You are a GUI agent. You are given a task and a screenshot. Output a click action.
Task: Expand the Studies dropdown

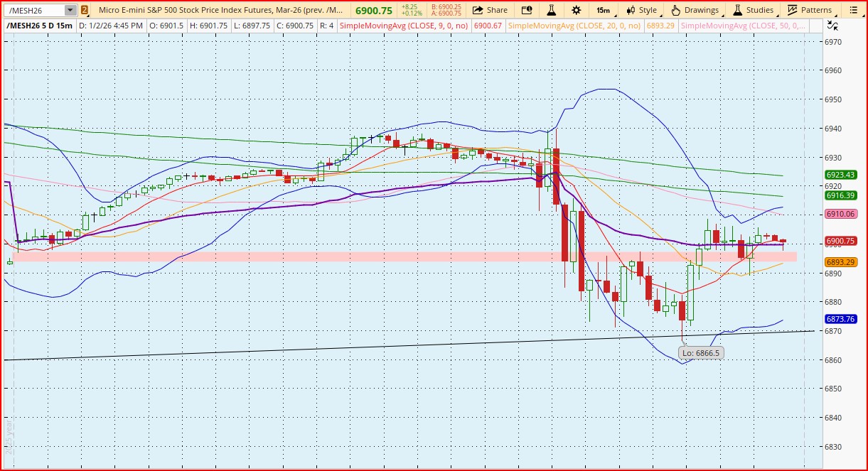click(754, 10)
